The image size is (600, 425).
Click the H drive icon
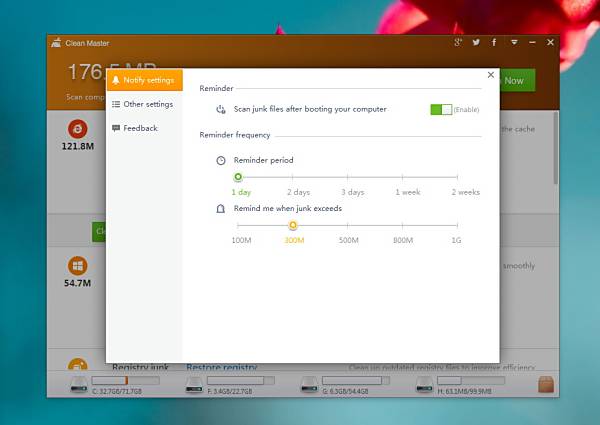click(x=424, y=384)
